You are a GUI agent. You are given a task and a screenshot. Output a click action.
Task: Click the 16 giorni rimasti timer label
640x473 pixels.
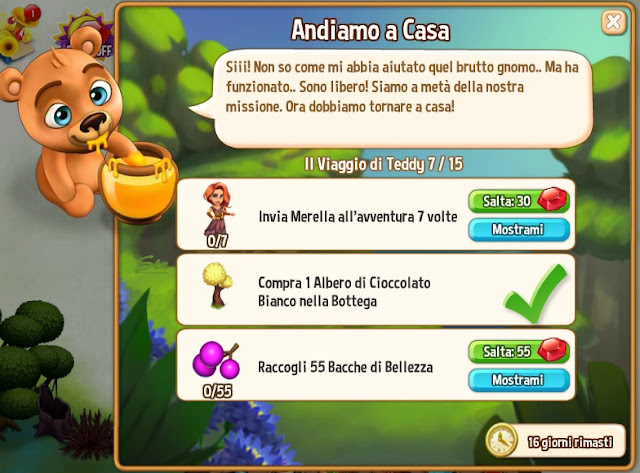pos(570,442)
